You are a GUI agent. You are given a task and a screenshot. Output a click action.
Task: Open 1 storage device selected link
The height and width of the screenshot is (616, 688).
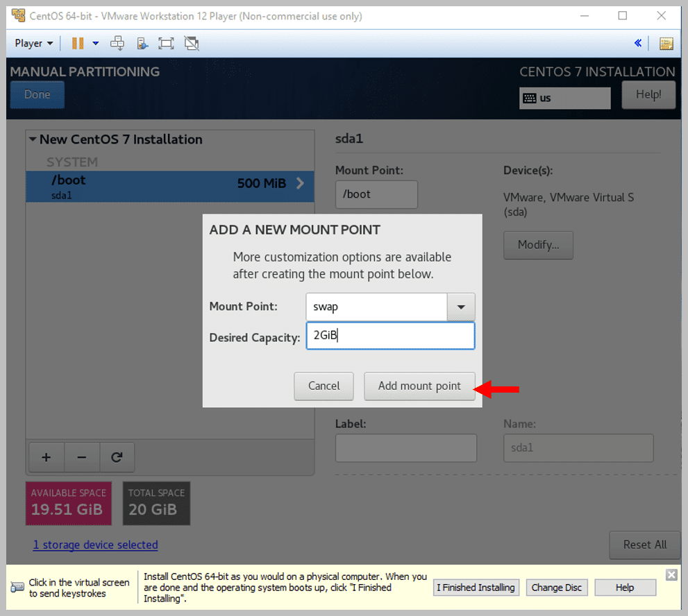click(x=95, y=545)
